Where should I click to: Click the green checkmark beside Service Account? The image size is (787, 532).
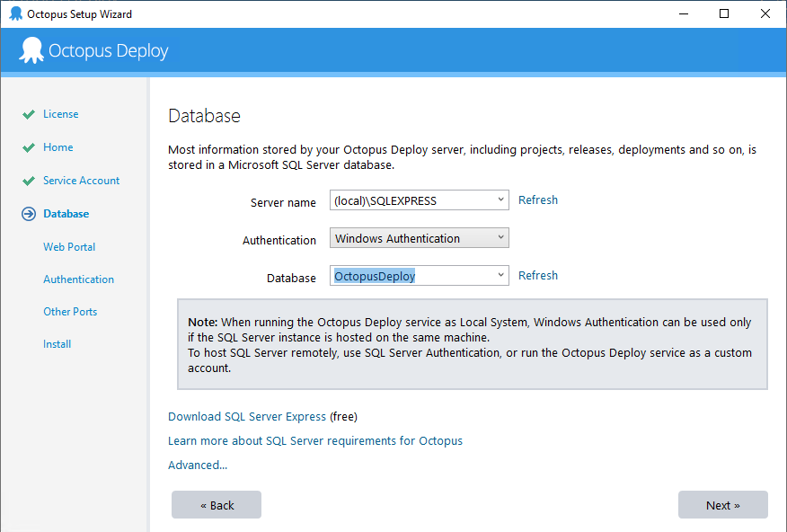(29, 181)
